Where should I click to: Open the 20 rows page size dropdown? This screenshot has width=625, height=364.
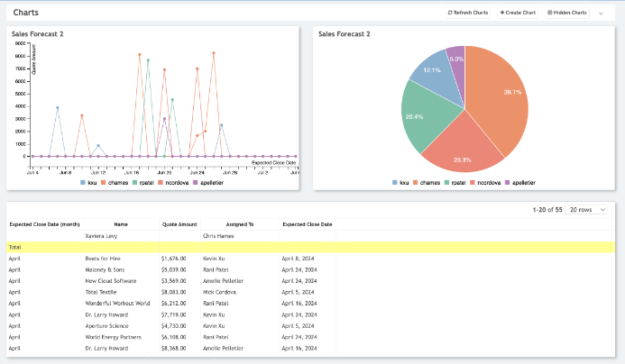(x=588, y=209)
